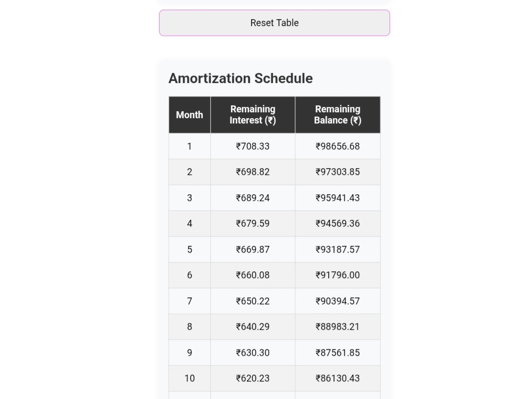Click the Remaining Interest column header
Image resolution: width=532 pixels, height=399 pixels.
[x=253, y=115]
